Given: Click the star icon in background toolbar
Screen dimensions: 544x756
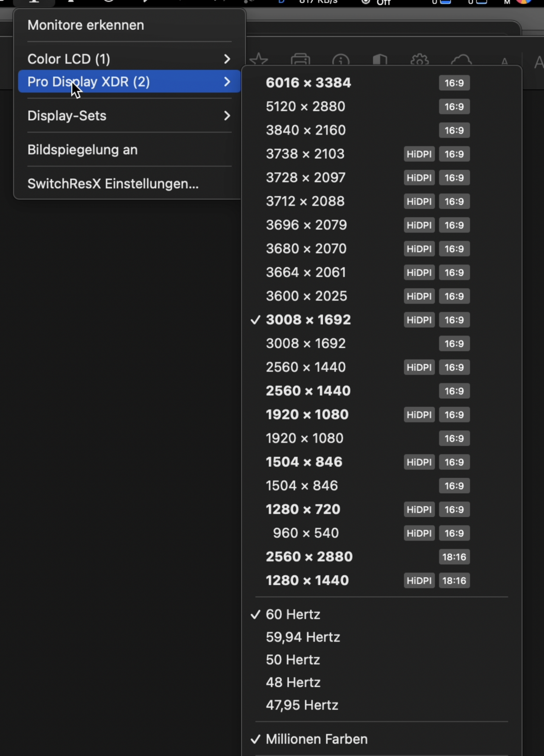Looking at the screenshot, I should point(259,60).
